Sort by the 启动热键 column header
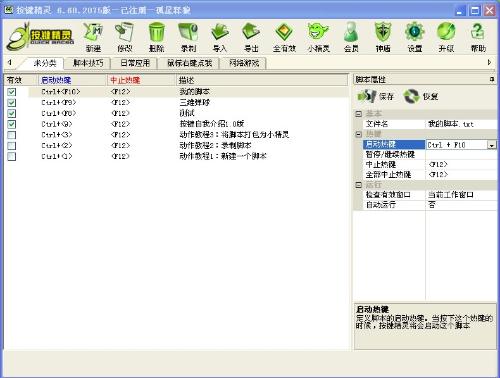This screenshot has height=378, width=500. [73, 80]
